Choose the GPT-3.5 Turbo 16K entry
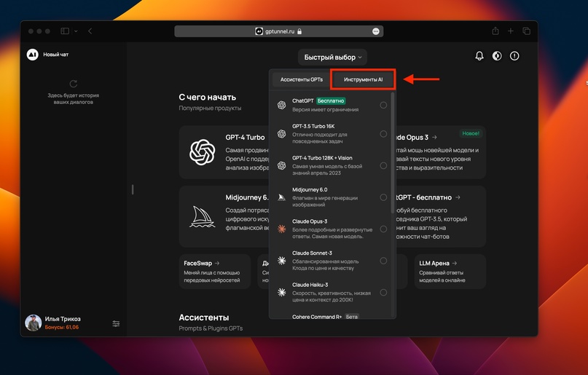This screenshot has width=588, height=375. (332, 134)
